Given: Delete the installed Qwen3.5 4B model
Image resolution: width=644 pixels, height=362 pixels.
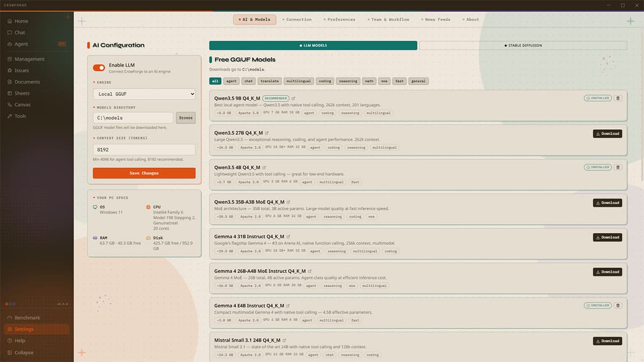Looking at the screenshot, I should pyautogui.click(x=618, y=167).
